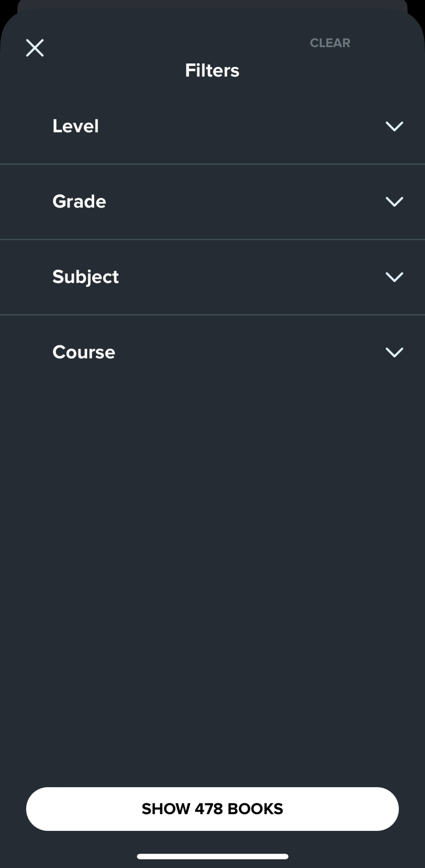The width and height of the screenshot is (425, 868).
Task: Click the background card edge above the sheet
Action: (x=212, y=4)
